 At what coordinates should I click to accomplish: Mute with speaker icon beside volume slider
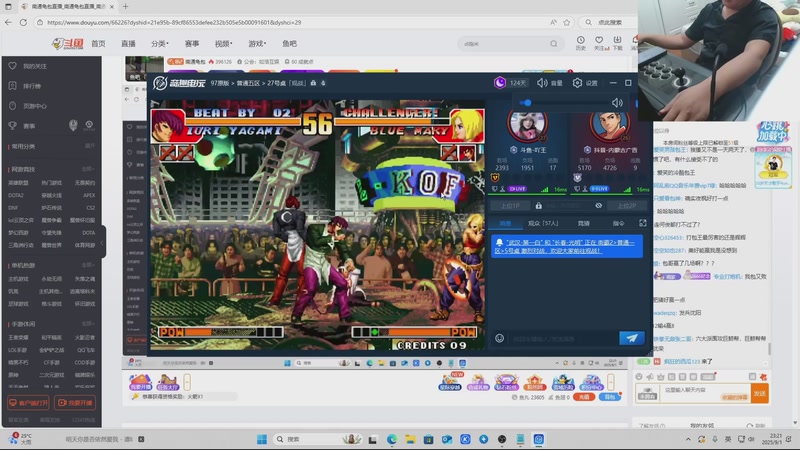point(617,103)
